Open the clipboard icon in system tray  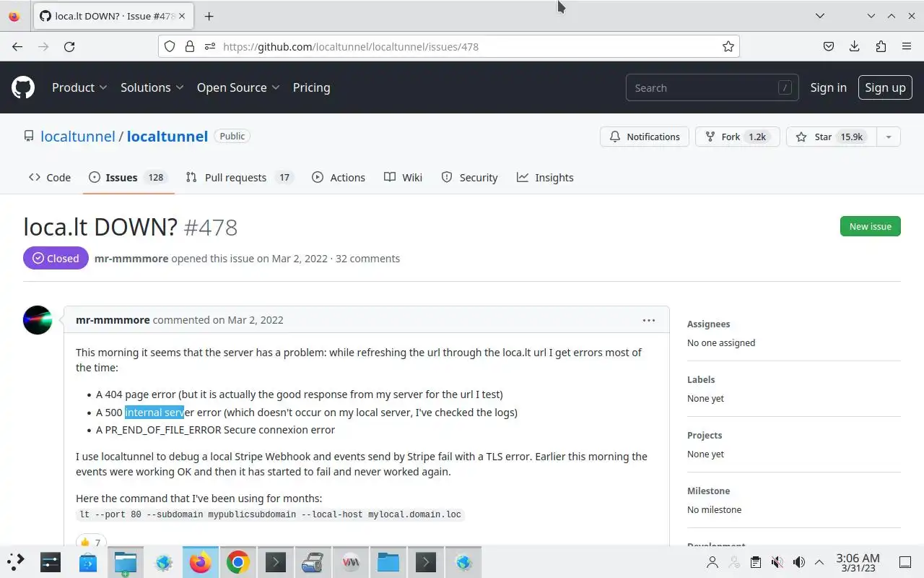755,562
